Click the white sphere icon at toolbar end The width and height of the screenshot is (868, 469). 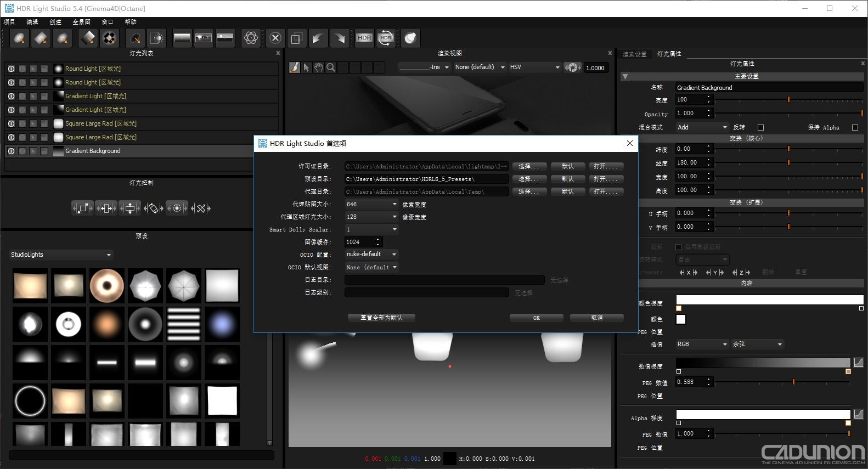point(410,38)
